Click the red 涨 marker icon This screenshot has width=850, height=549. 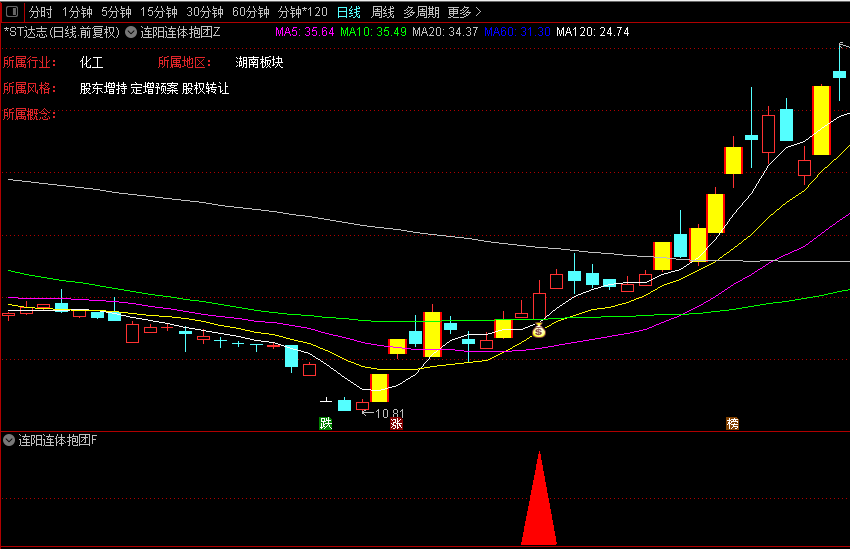pyautogui.click(x=396, y=424)
